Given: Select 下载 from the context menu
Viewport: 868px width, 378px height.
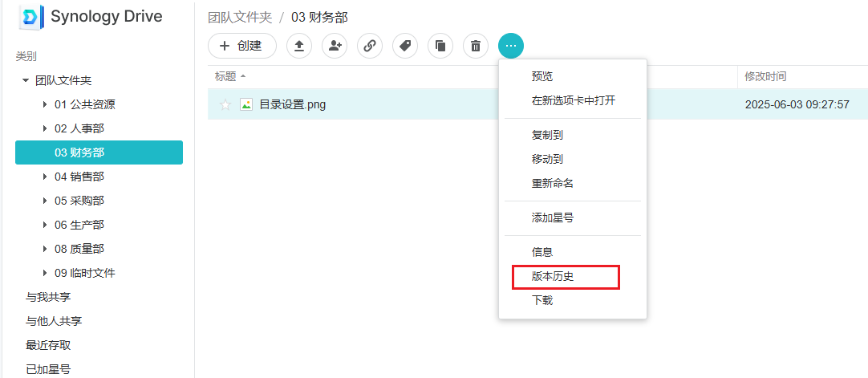Looking at the screenshot, I should (542, 300).
